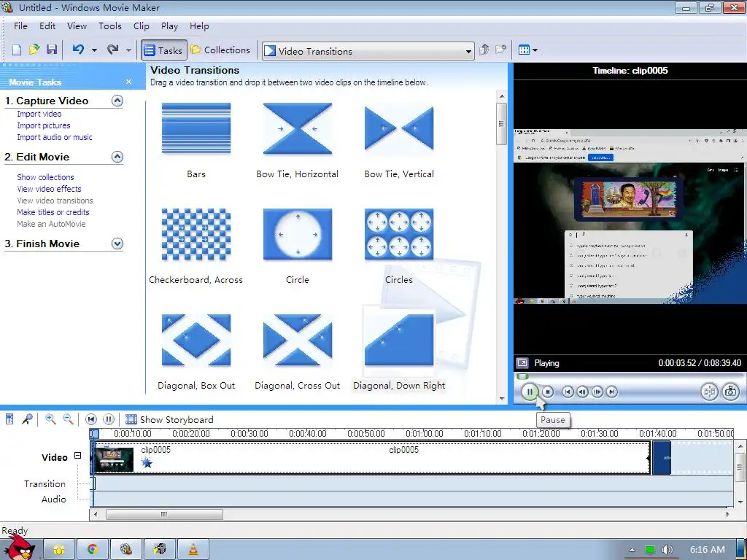Step to the previous frame

tap(582, 392)
